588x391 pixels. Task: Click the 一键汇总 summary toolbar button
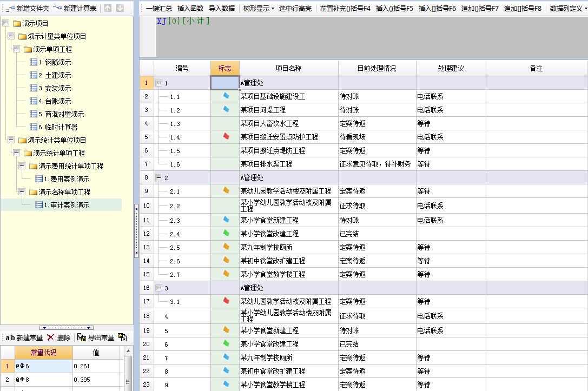160,8
